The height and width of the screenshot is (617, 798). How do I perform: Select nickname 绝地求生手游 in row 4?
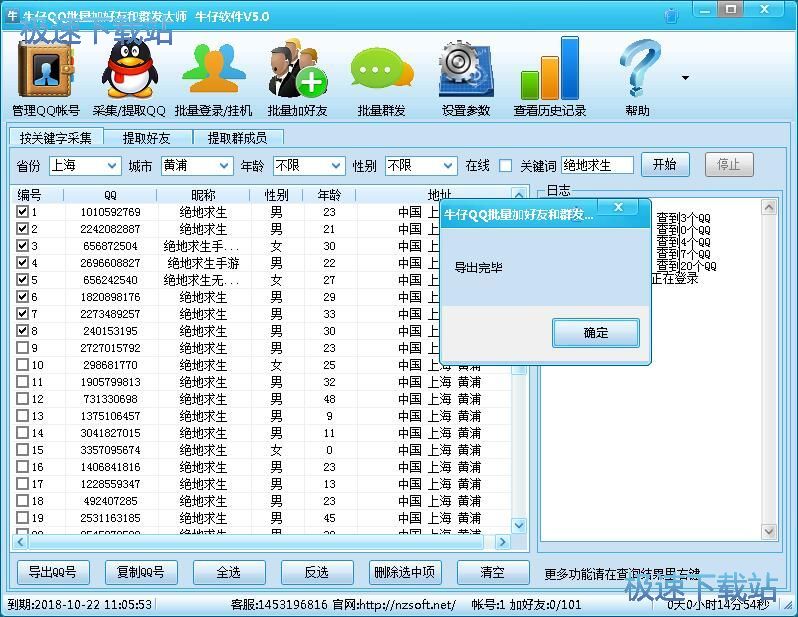(x=203, y=263)
